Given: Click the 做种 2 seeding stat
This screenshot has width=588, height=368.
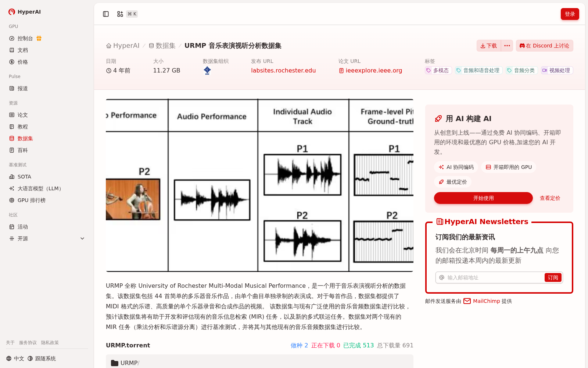Looking at the screenshot, I should click(x=299, y=345).
